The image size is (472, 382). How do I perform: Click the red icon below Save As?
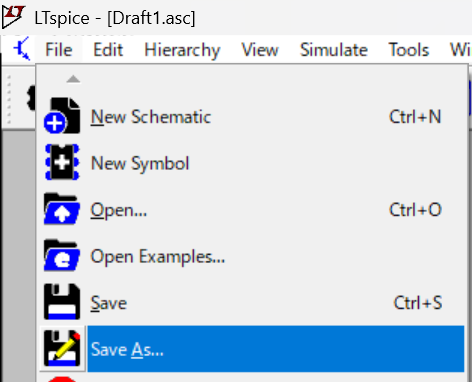pyautogui.click(x=62, y=379)
